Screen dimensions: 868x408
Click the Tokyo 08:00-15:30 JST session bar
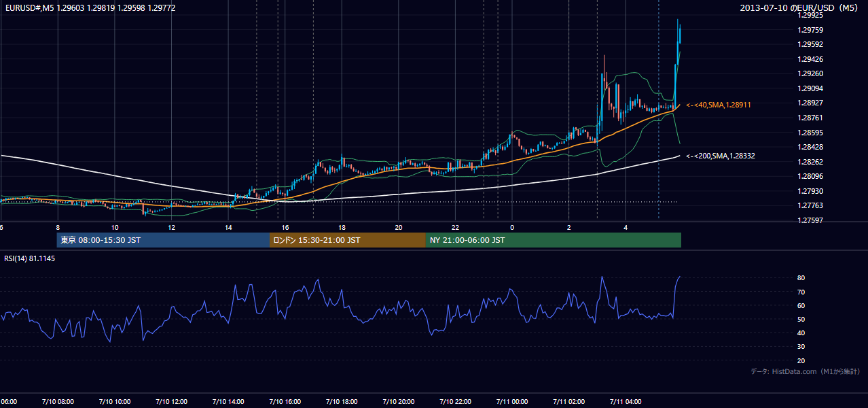[163, 240]
